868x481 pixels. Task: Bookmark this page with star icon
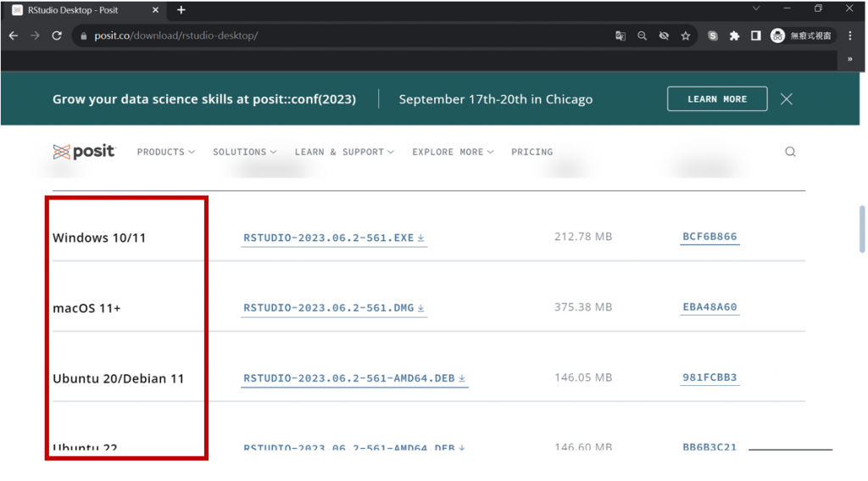pos(685,36)
